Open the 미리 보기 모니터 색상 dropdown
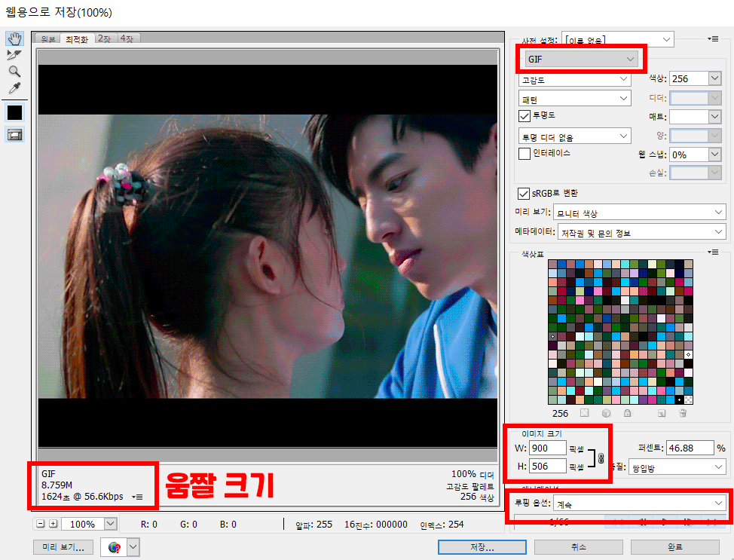 640,213
